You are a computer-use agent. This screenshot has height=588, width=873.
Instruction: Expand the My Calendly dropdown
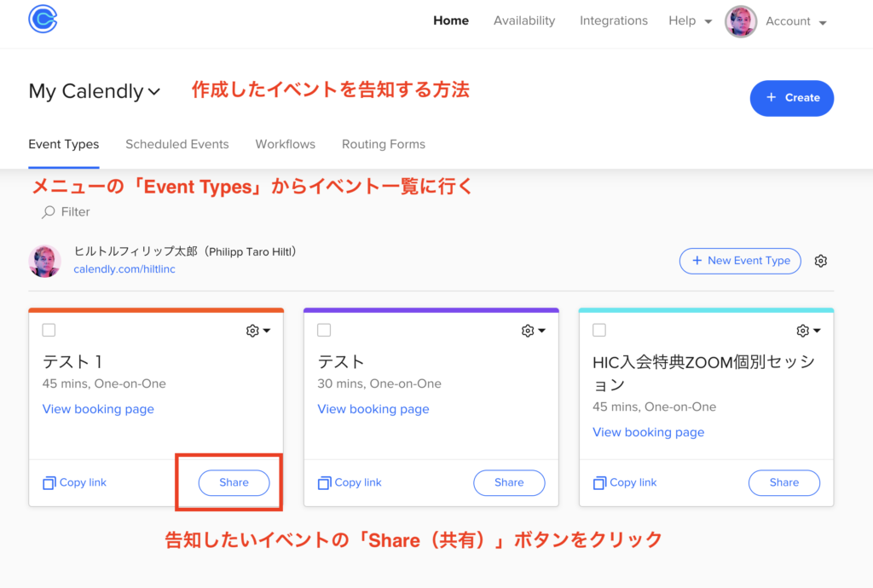pos(95,91)
